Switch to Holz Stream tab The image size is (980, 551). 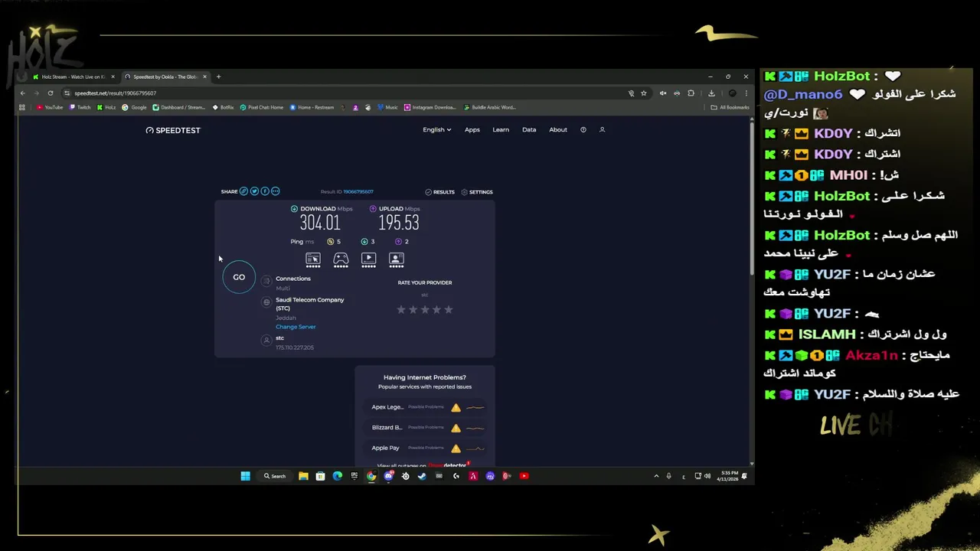pos(73,77)
